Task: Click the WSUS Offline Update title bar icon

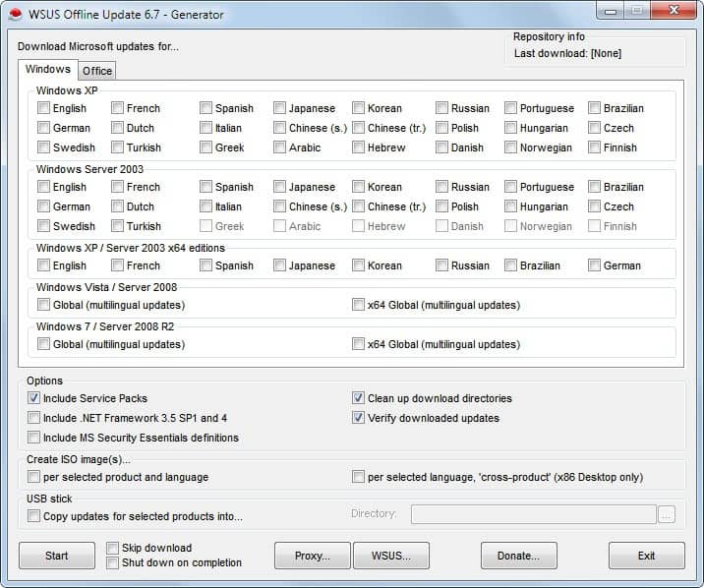Action: pyautogui.click(x=17, y=14)
